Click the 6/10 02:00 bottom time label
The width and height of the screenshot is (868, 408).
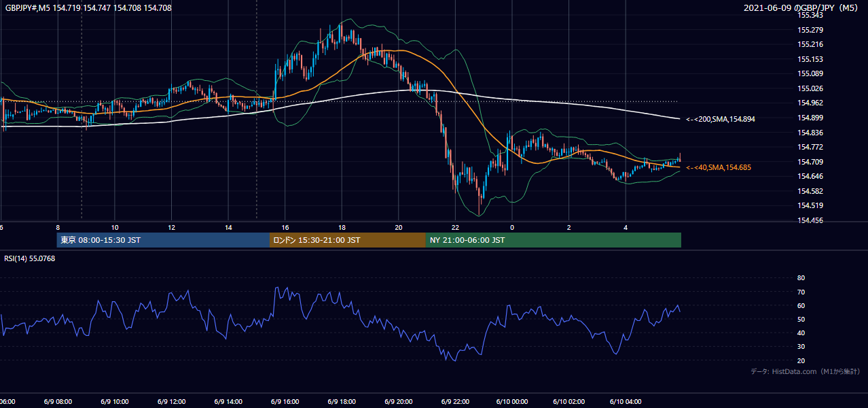[x=568, y=401]
